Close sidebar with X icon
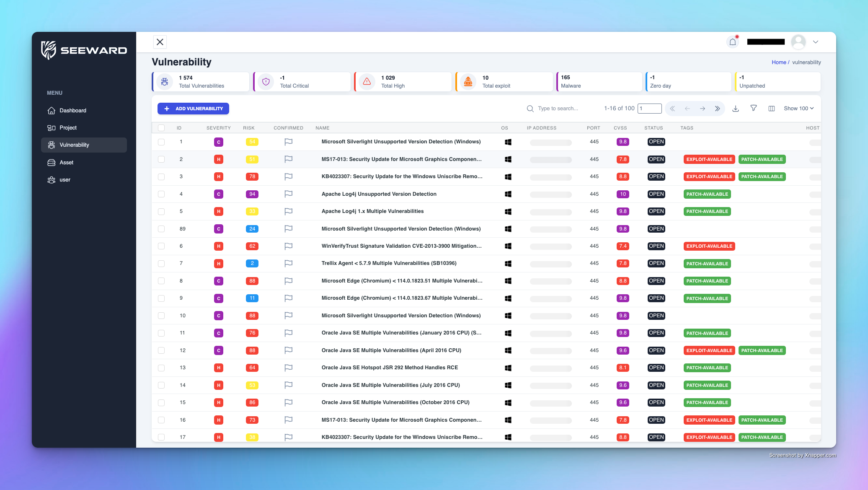The image size is (868, 490). point(160,42)
